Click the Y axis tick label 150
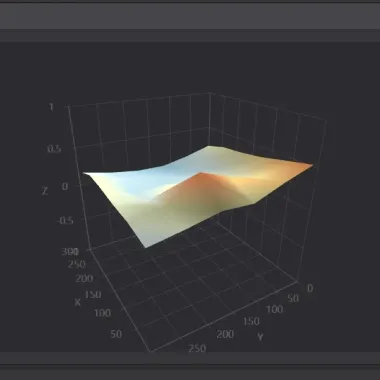The image size is (380, 380). [x=251, y=321]
